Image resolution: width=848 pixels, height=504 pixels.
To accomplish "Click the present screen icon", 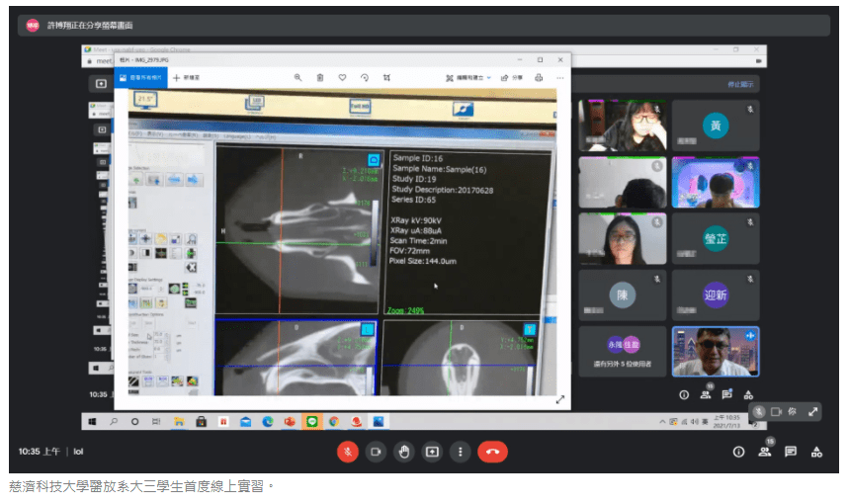I will [x=432, y=452].
